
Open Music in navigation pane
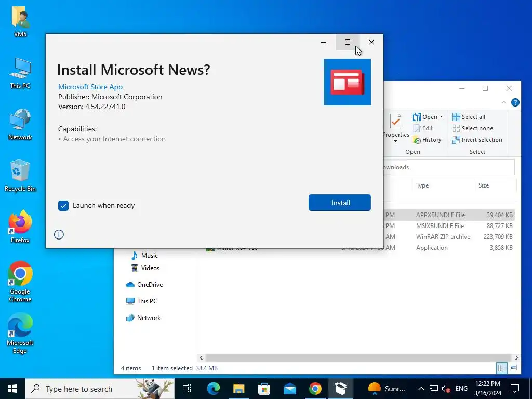pyautogui.click(x=144, y=256)
